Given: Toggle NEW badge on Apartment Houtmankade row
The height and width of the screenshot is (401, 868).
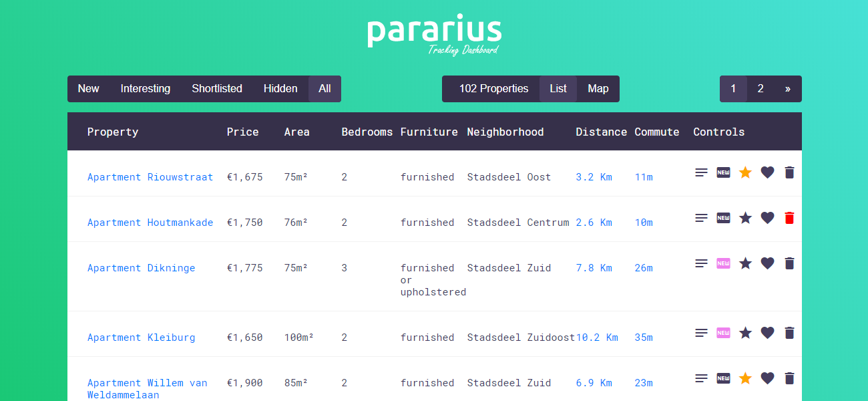Looking at the screenshot, I should (x=723, y=218).
